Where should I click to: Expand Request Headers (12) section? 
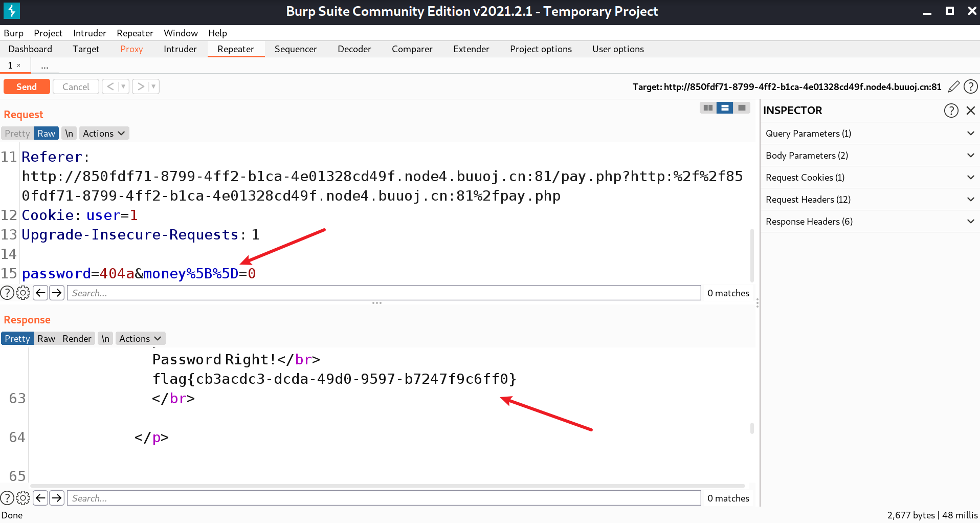870,200
